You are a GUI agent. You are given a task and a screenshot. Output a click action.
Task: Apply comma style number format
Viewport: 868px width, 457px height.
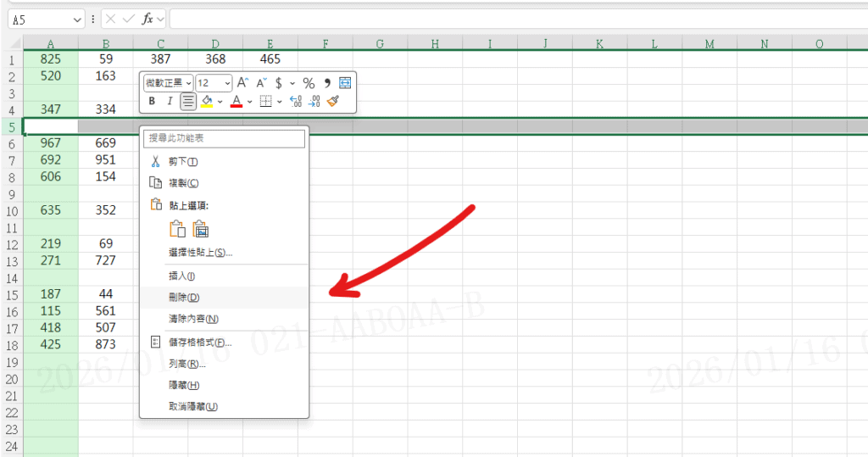[x=327, y=83]
